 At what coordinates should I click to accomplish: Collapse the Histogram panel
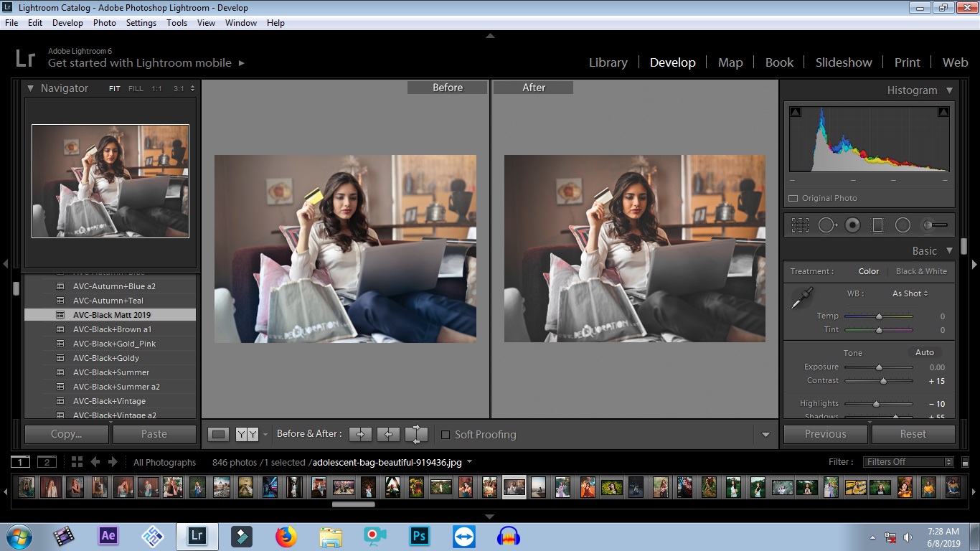949,90
